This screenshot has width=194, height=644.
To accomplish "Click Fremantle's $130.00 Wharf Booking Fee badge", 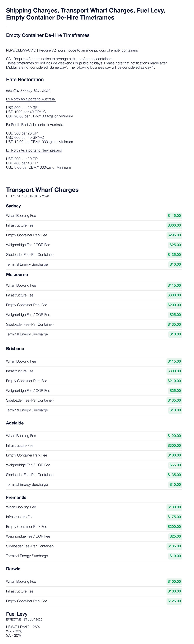I will (x=174, y=507).
